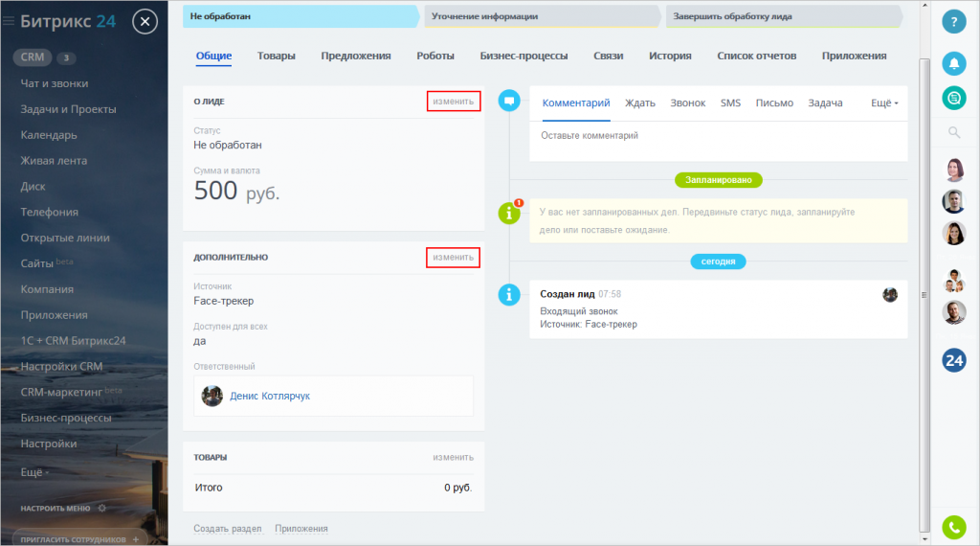980x546 pixels.
Task: Select the Ждать activity tab
Action: click(x=640, y=103)
